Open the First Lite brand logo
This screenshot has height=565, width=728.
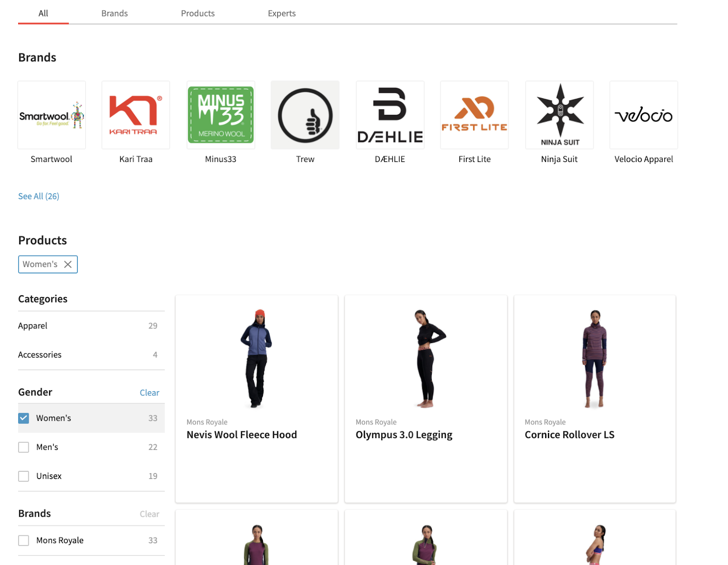point(475,115)
